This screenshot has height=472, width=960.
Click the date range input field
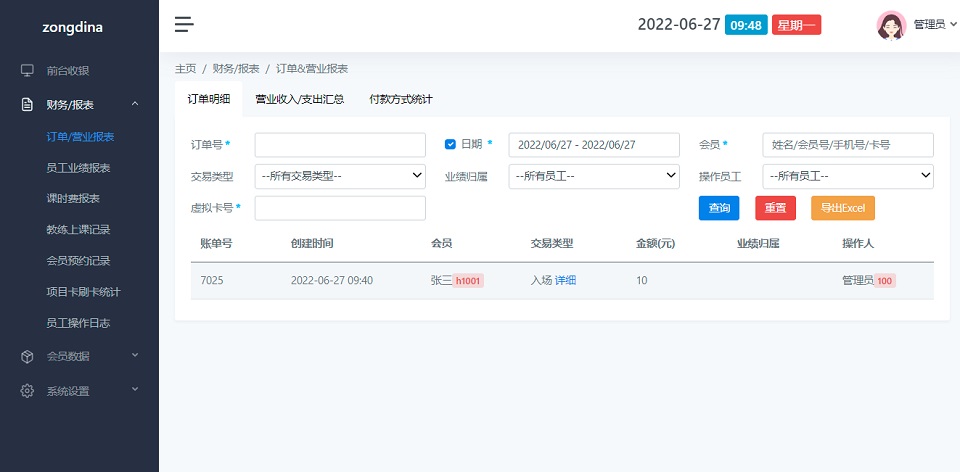[x=594, y=145]
